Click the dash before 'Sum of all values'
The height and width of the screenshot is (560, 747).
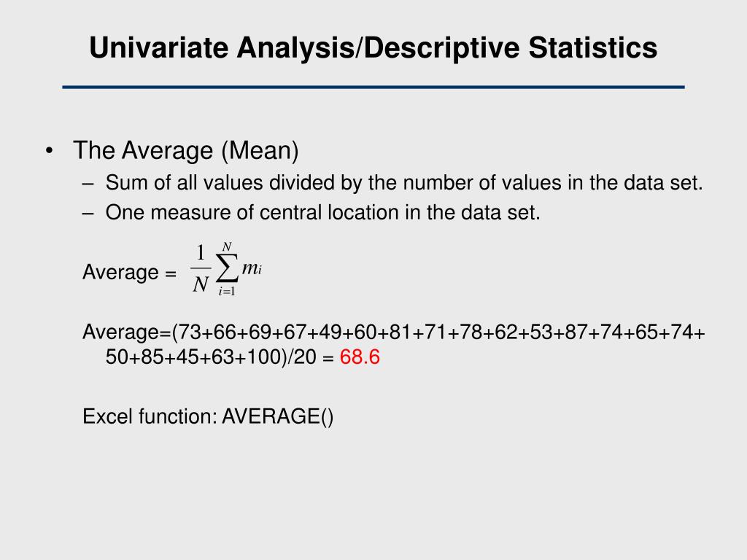point(88,184)
